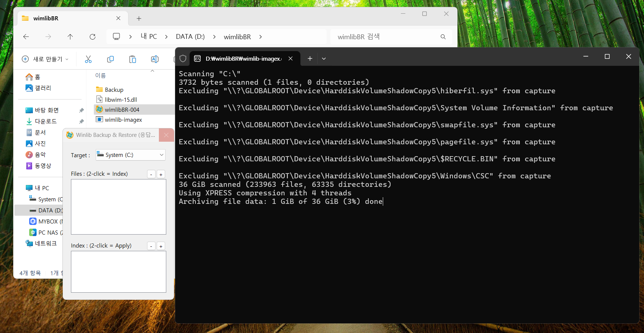644x333 pixels.
Task: Open Documents (문서) in the sidebar
Action: click(x=36, y=132)
